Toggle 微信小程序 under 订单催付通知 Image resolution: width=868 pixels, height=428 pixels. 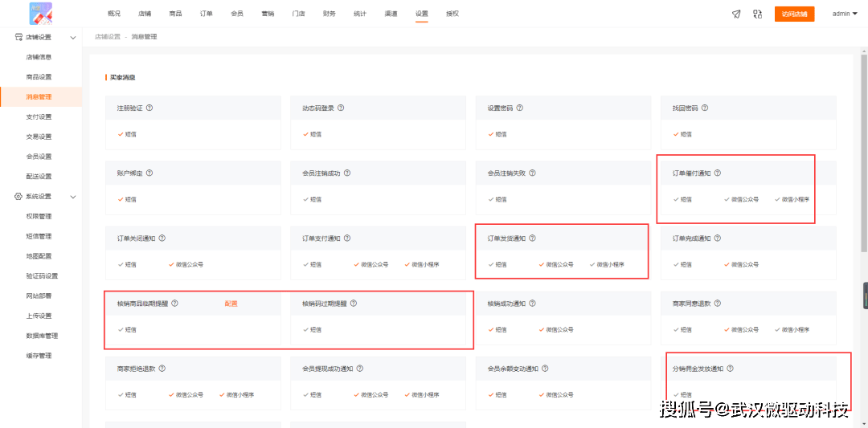click(x=792, y=199)
